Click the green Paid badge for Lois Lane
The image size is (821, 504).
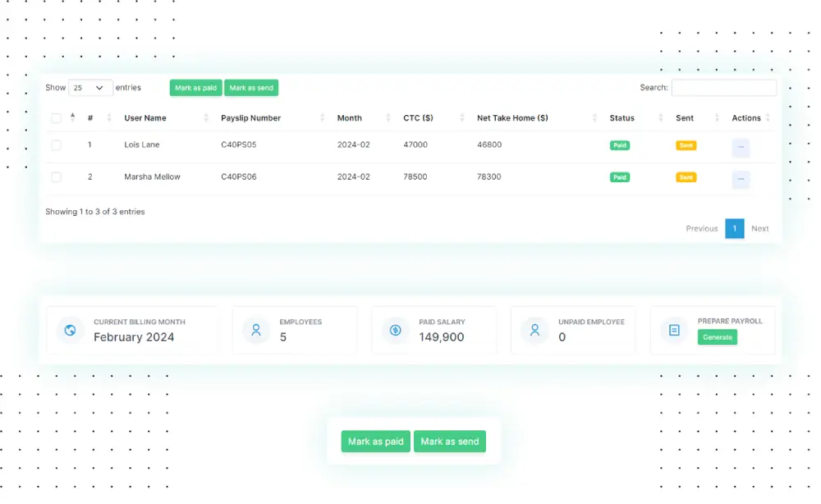(620, 144)
